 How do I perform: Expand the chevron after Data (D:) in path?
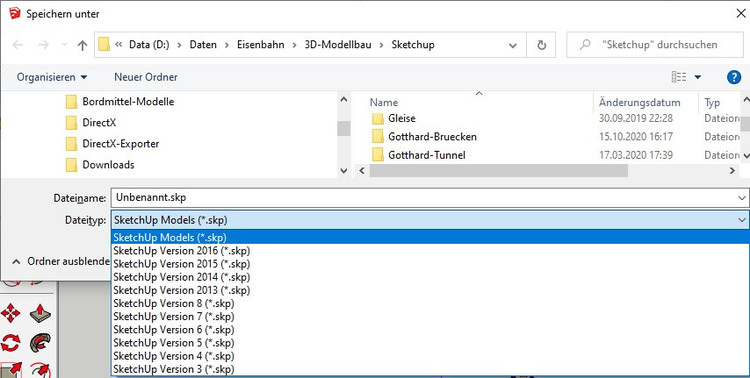click(179, 45)
